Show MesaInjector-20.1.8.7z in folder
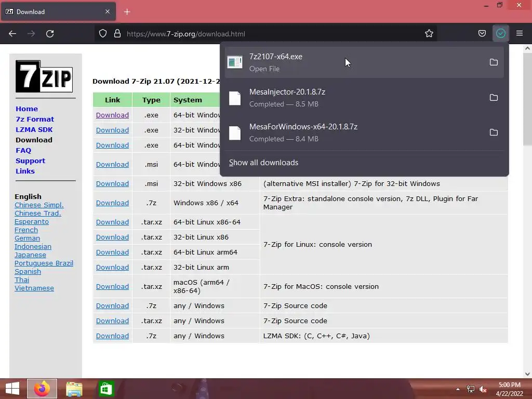This screenshot has width=532, height=399. coord(494,98)
